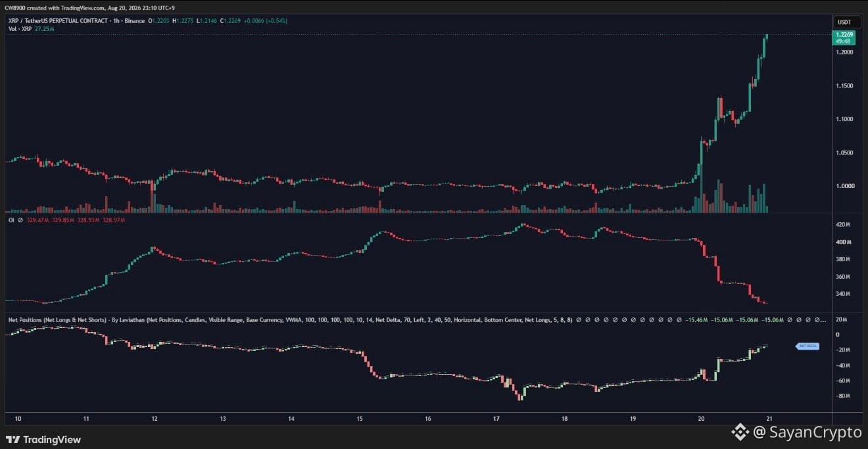This screenshot has width=868, height=449.
Task: Click date 17 on the time axis
Action: 496,418
